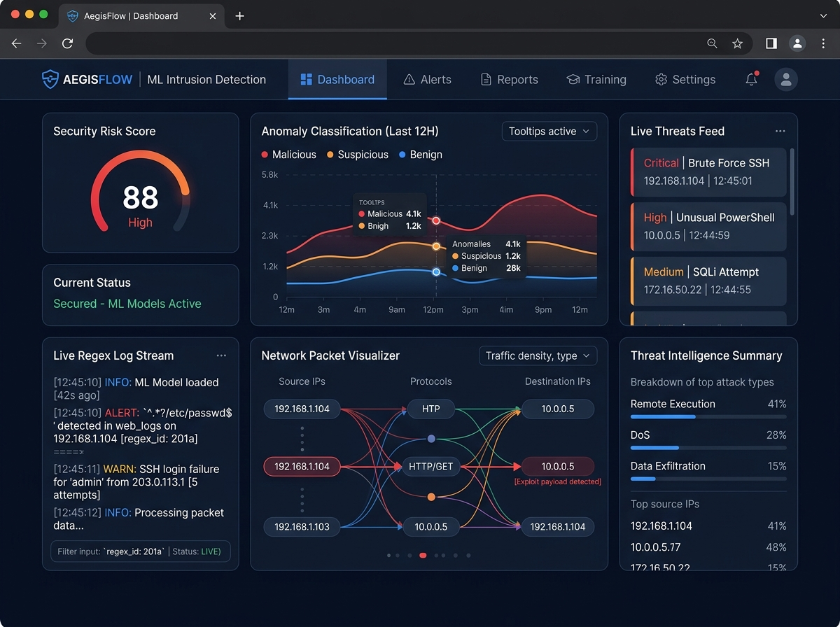Screen dimensions: 840x627
Task: Open the High Unusual PowerShell threat card
Action: (x=708, y=226)
